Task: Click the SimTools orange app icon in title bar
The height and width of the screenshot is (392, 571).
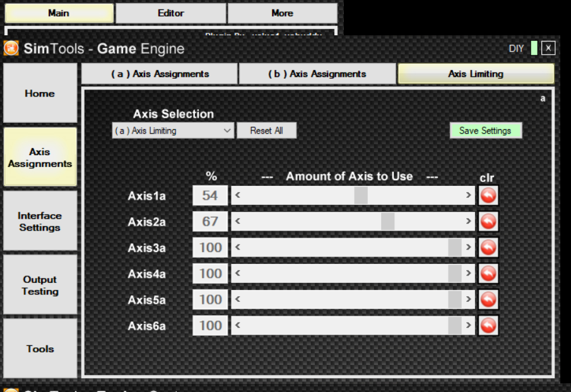Action: coord(11,48)
